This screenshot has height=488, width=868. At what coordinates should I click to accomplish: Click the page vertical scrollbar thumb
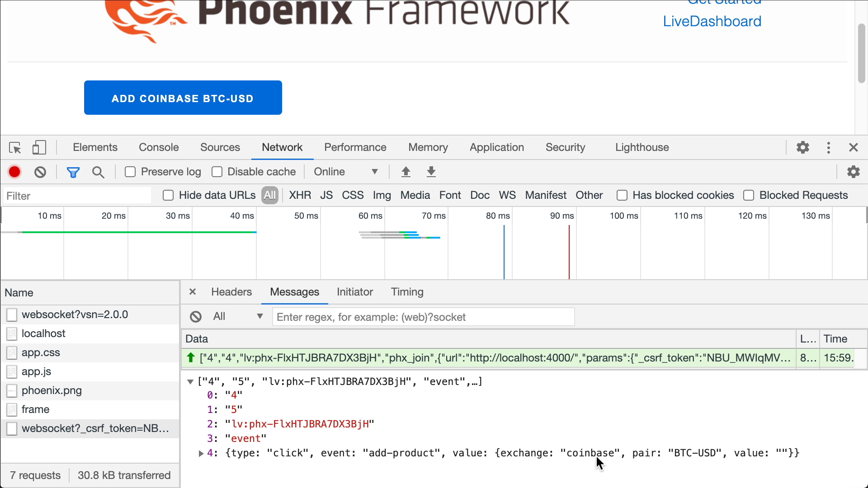coord(862,53)
